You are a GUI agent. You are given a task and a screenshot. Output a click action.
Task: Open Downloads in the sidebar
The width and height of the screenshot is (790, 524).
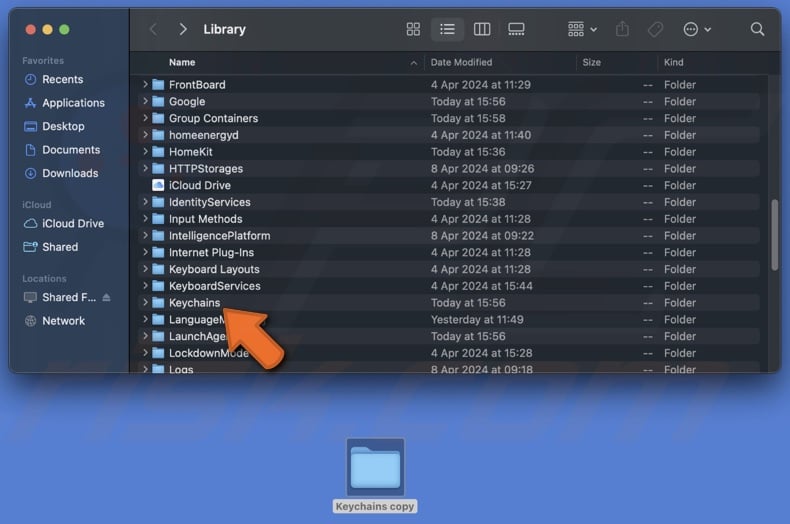[70, 173]
